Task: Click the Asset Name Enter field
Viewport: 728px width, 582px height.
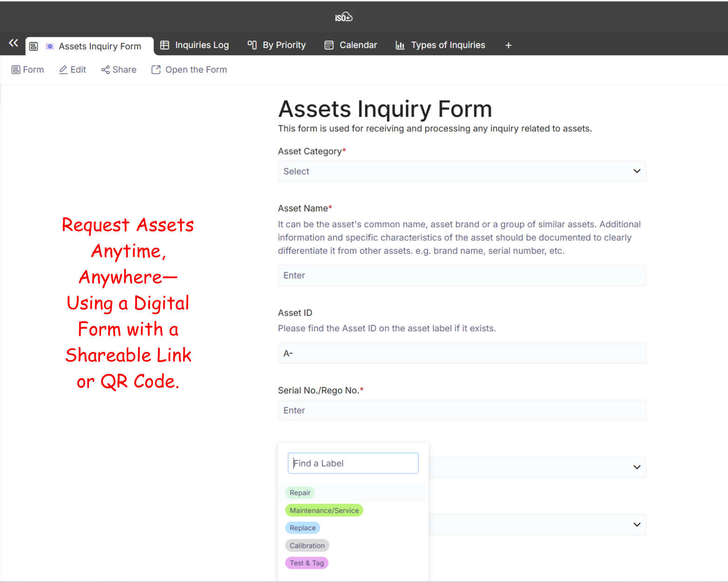Action: click(x=462, y=276)
